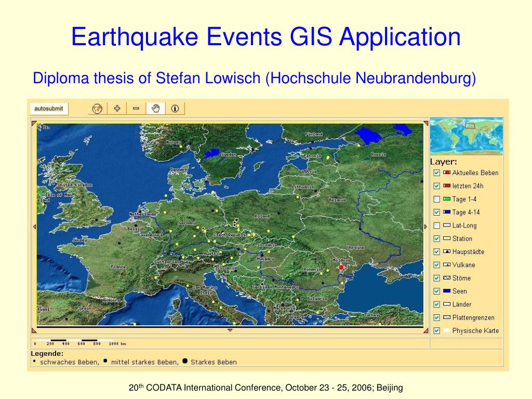Click the schwaches Beben legend entry
The height and width of the screenshot is (399, 532).
pos(66,362)
